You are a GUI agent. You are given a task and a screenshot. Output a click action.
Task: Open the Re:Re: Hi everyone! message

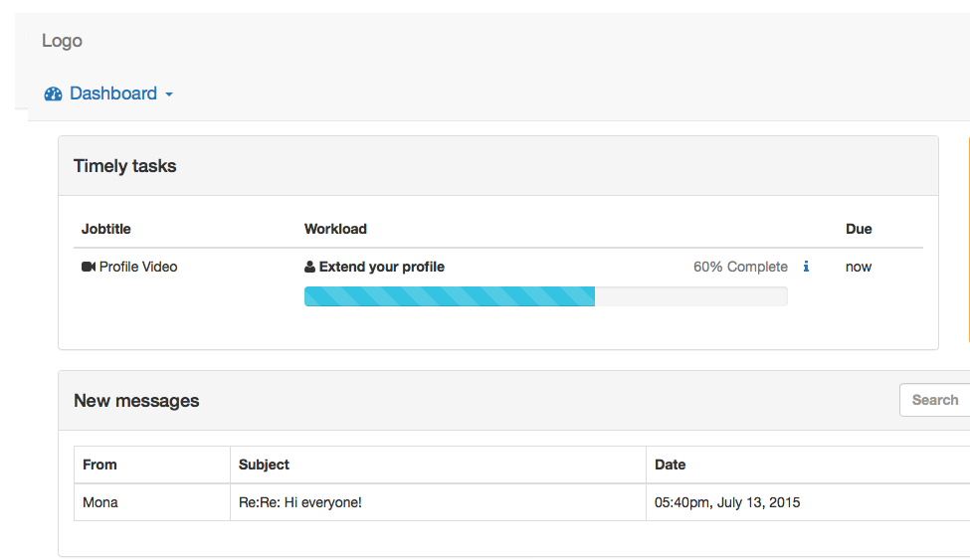[300, 502]
